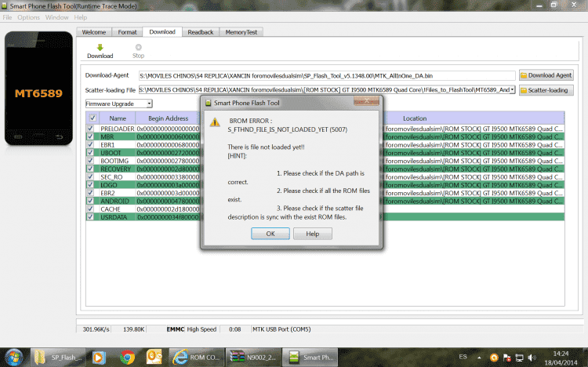This screenshot has width=588, height=367.
Task: Uncheck the USRDATA checkbox
Action: 90,217
